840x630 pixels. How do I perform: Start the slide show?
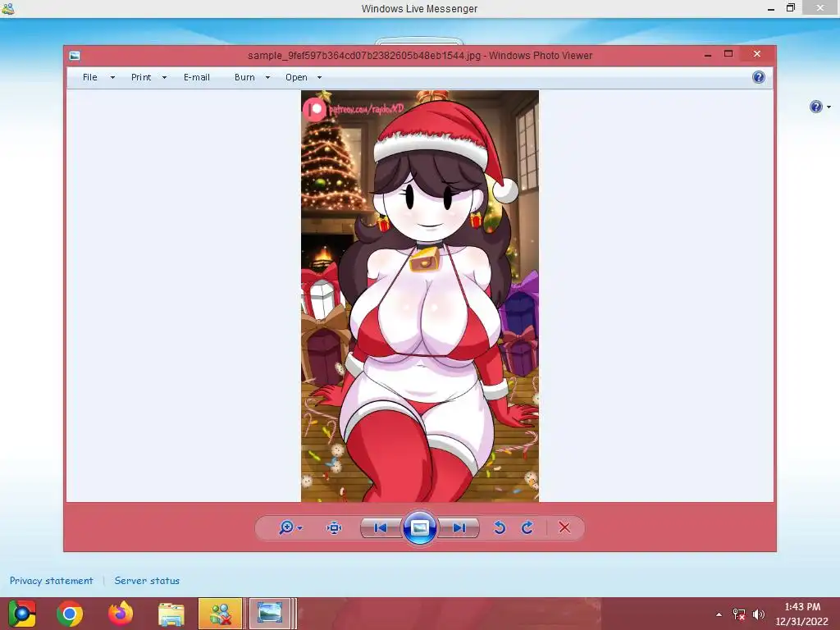419,527
